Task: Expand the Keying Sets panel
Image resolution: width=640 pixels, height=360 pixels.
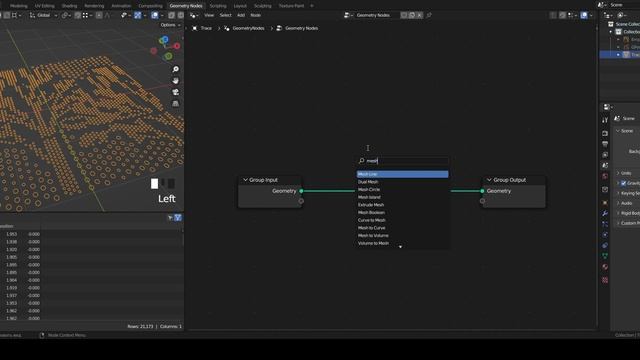Action: coord(628,193)
